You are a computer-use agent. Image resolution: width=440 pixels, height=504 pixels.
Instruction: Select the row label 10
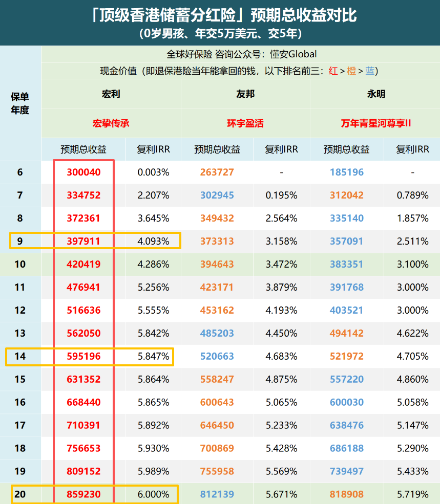coord(20,264)
